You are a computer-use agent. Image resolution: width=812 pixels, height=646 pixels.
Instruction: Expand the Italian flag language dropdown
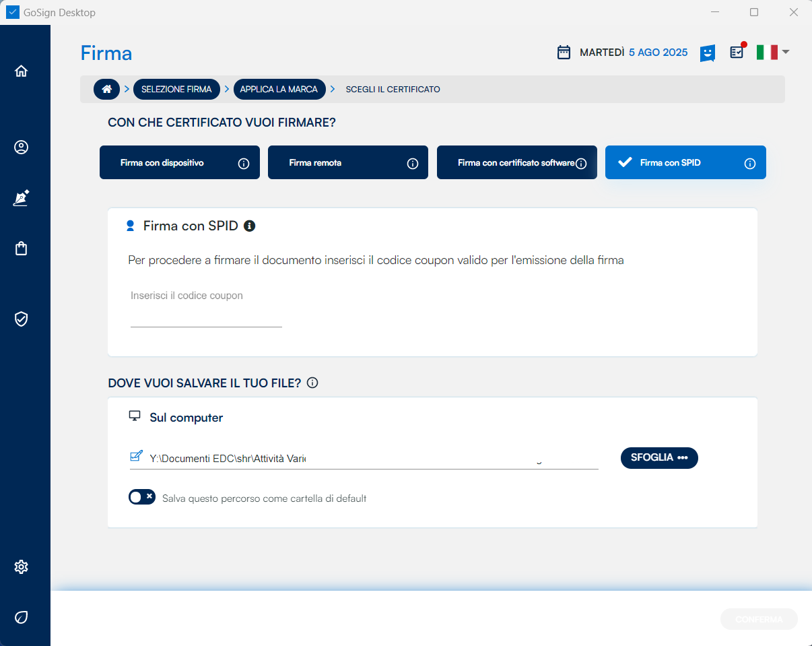(x=772, y=52)
